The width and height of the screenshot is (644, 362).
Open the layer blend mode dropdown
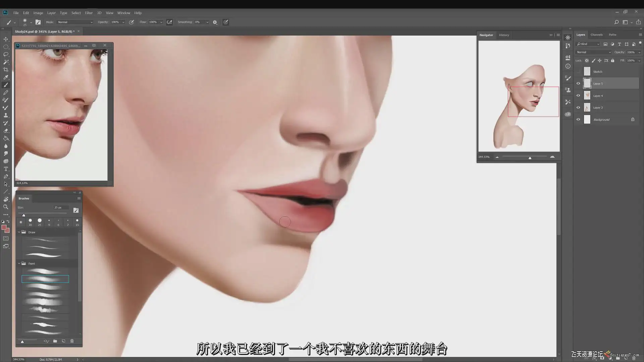(x=593, y=52)
